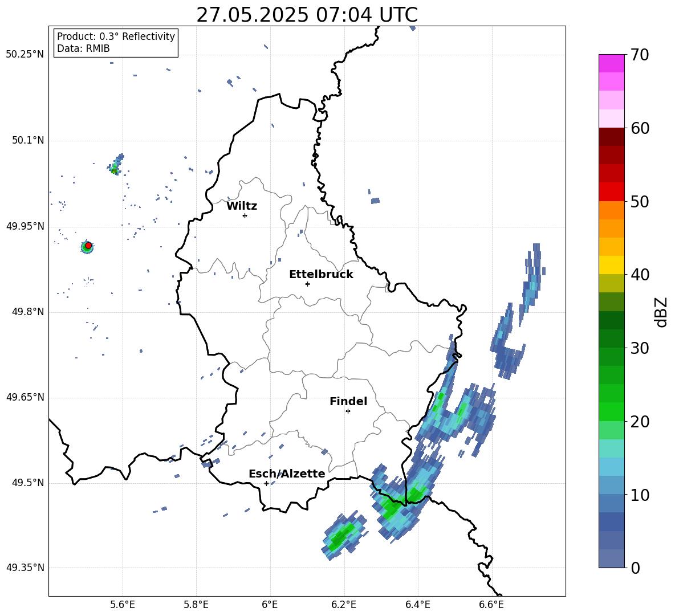The height and width of the screenshot is (616, 675).
Task: Click the colorbar value 30
Action: click(640, 348)
